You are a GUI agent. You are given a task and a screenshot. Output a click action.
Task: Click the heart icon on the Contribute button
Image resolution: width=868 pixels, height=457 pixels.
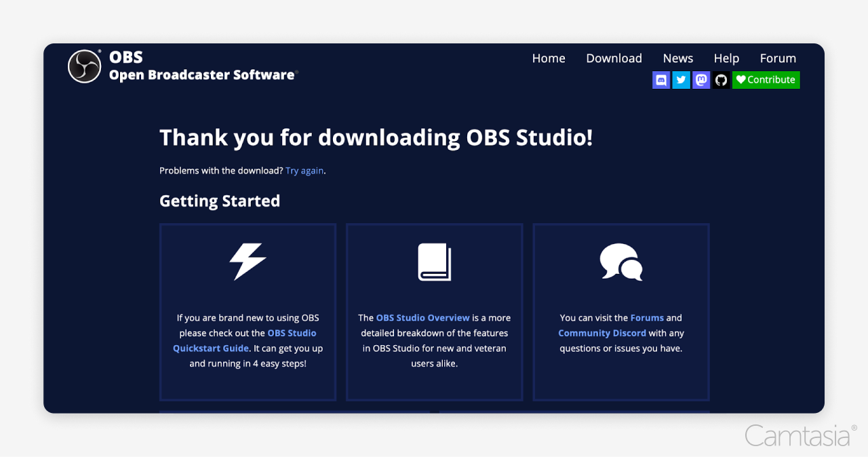(742, 79)
